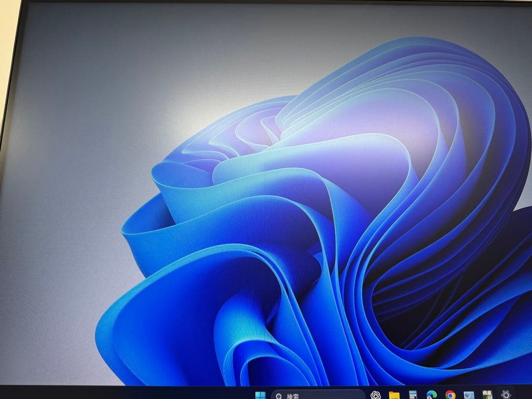Launch ChatGPT from the taskbar
The image size is (532, 399).
coord(375,395)
